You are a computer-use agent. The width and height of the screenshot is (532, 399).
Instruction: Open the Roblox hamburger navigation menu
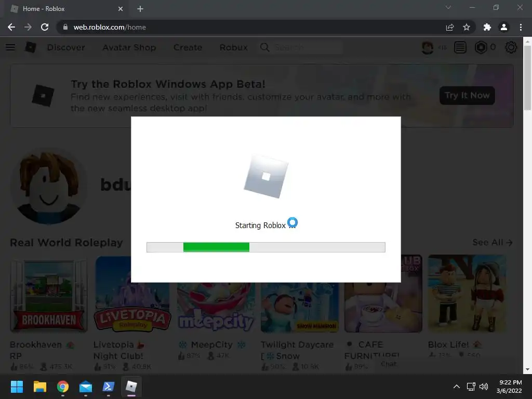coord(10,47)
